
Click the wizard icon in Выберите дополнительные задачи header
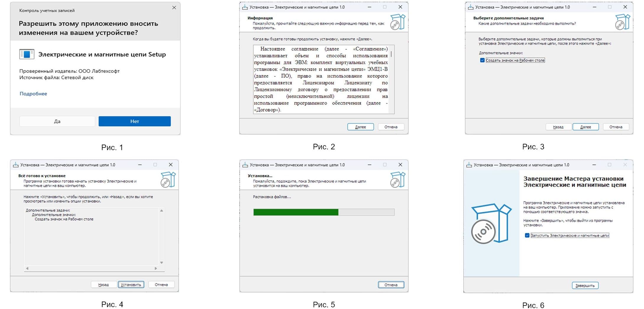[622, 22]
